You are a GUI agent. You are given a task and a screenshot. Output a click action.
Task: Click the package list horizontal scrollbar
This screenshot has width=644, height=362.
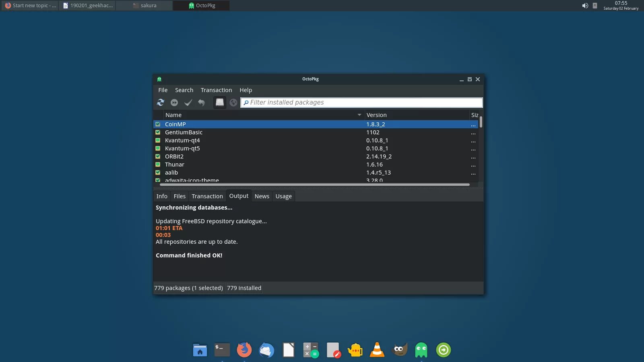(x=315, y=185)
